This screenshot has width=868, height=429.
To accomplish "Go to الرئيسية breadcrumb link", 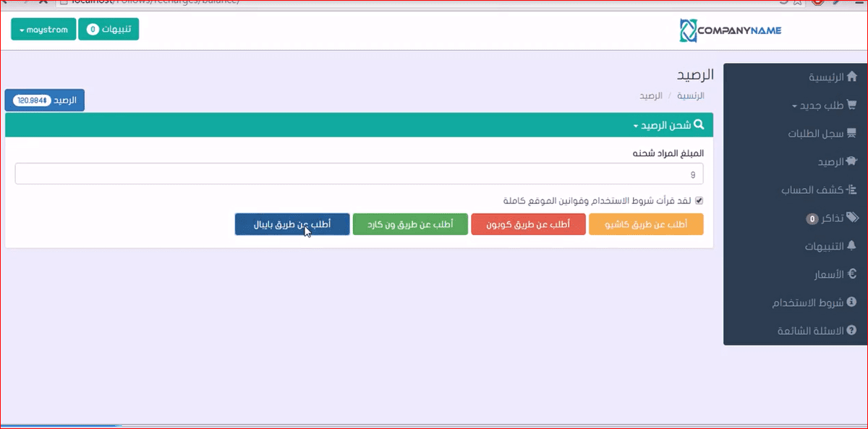I will click(691, 95).
